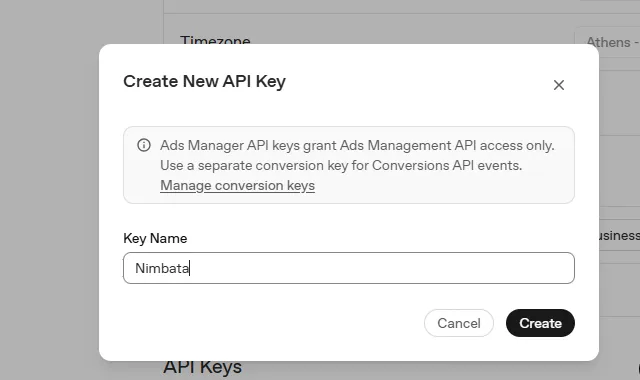Click the info icon in the notice box

(144, 145)
